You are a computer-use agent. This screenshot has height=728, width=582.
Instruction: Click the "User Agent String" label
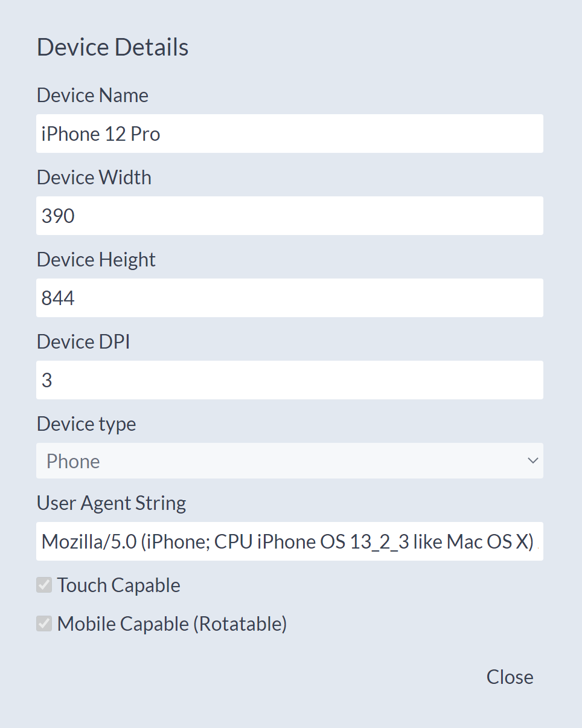tap(111, 503)
